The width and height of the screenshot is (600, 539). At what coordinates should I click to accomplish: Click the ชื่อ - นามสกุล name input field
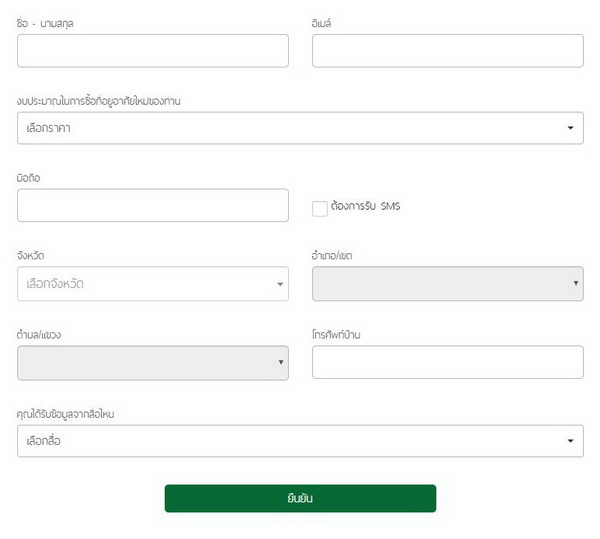pos(152,51)
